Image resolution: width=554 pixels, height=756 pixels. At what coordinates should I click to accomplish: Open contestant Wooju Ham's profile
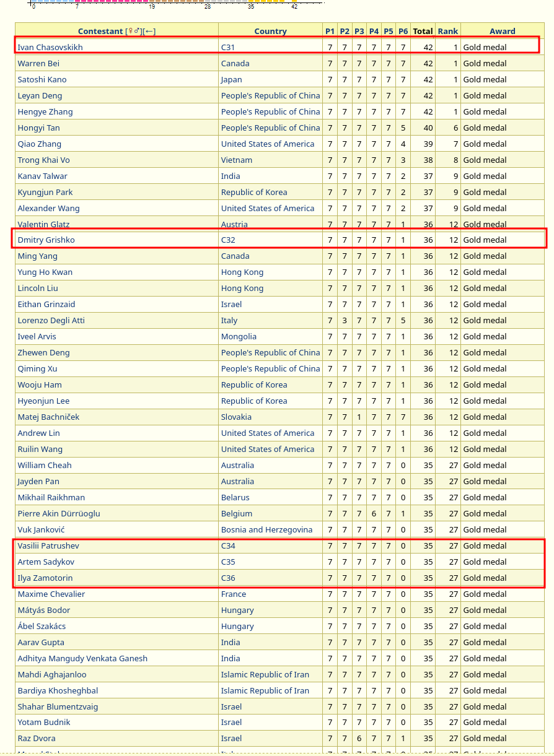pyautogui.click(x=40, y=385)
